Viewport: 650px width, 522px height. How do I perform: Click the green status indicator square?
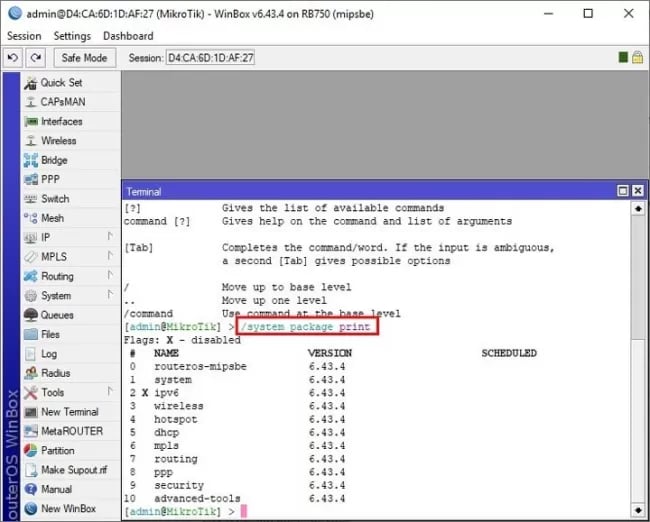pos(623,57)
